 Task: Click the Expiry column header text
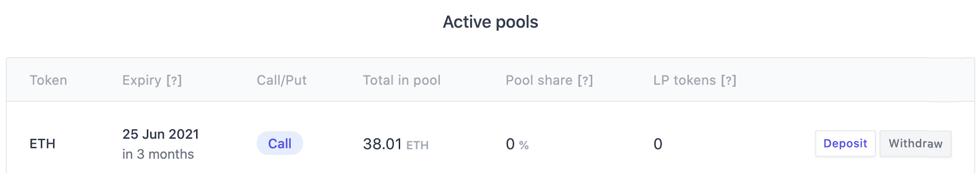point(141,80)
